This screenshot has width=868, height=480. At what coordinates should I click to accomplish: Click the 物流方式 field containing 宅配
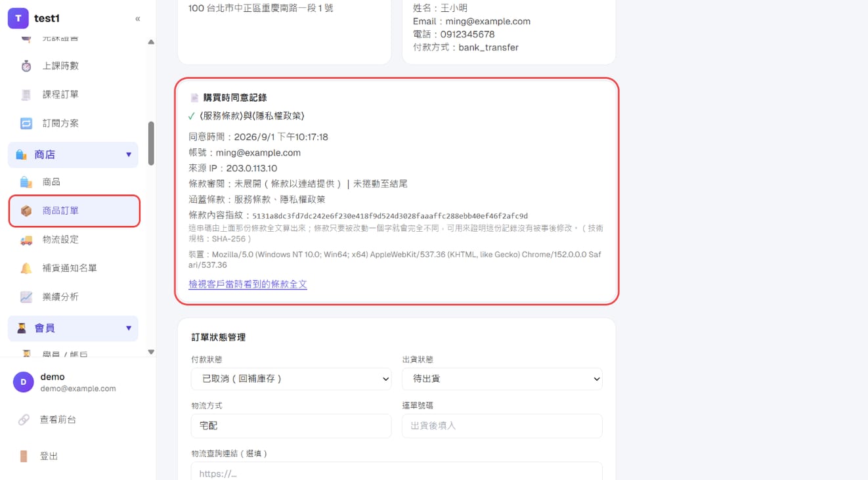(x=292, y=425)
